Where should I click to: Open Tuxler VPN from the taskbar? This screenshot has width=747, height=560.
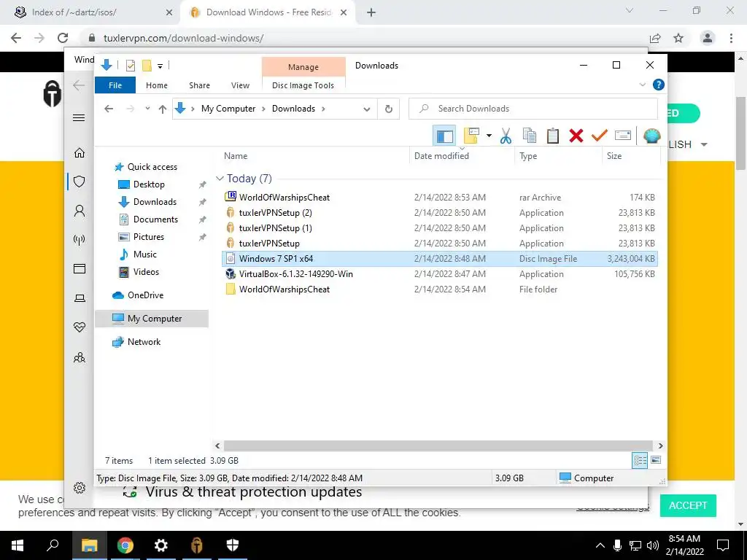coord(197,545)
